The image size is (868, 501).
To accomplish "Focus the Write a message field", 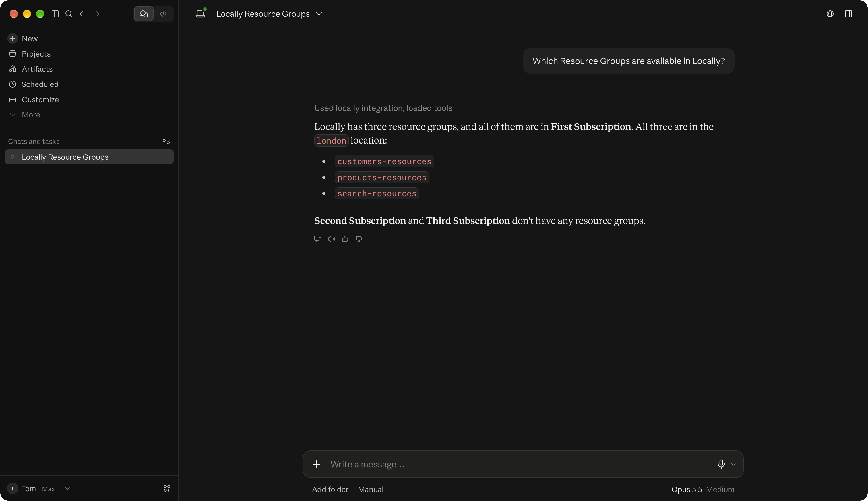I will [x=519, y=464].
